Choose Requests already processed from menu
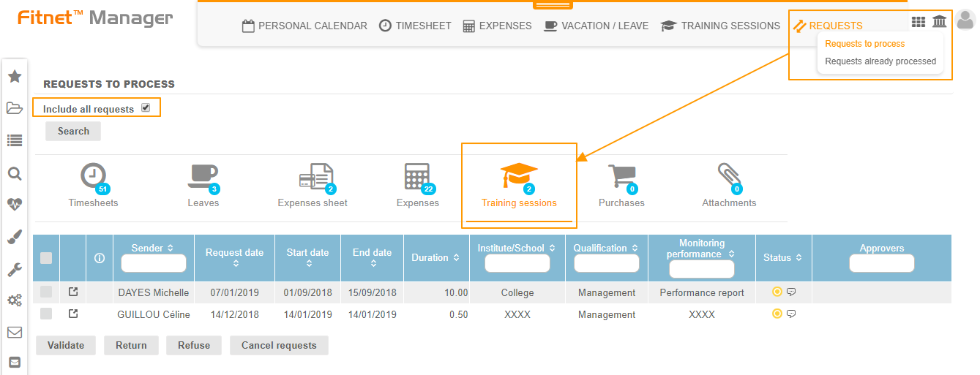 point(880,61)
